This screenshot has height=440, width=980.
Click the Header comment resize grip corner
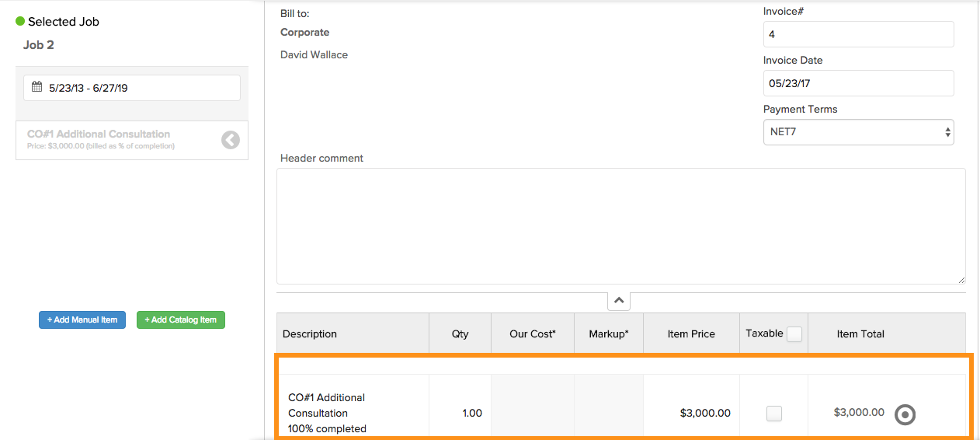961,279
